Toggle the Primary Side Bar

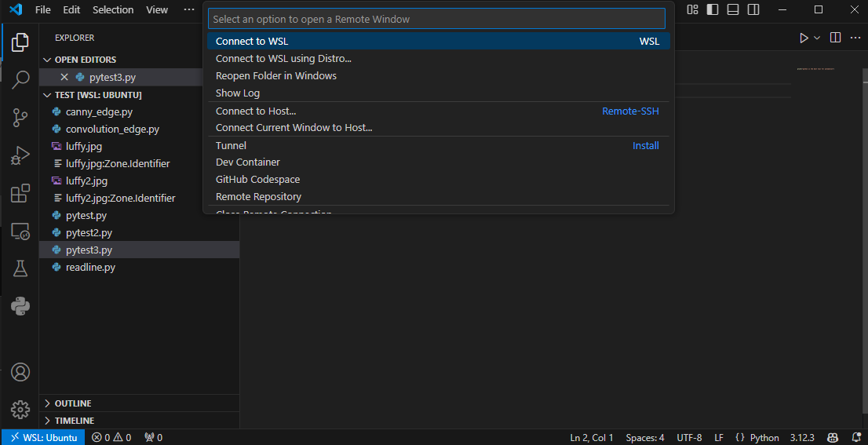713,9
